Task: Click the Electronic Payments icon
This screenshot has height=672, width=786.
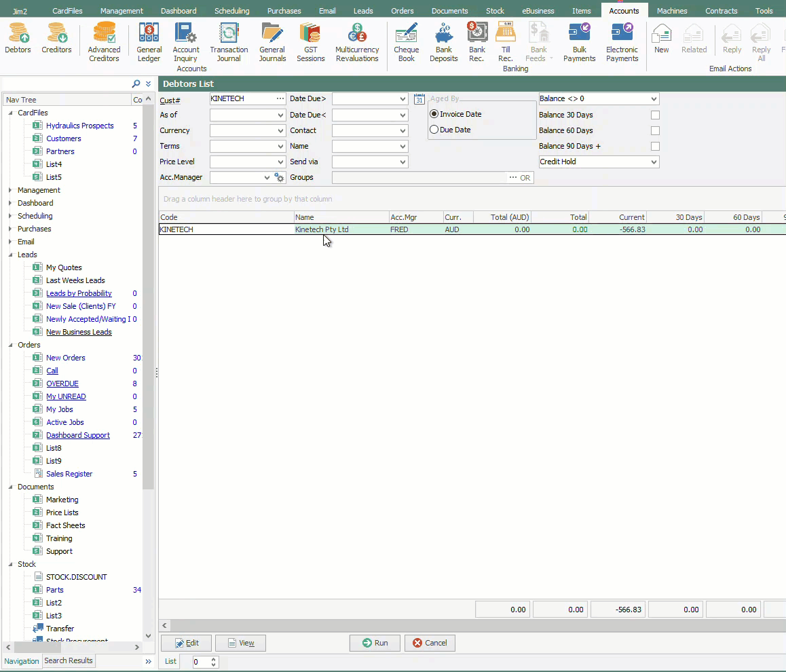Action: point(622,42)
